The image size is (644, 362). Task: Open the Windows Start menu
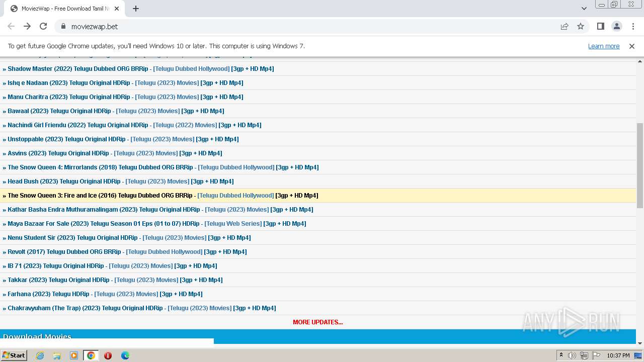point(14,355)
